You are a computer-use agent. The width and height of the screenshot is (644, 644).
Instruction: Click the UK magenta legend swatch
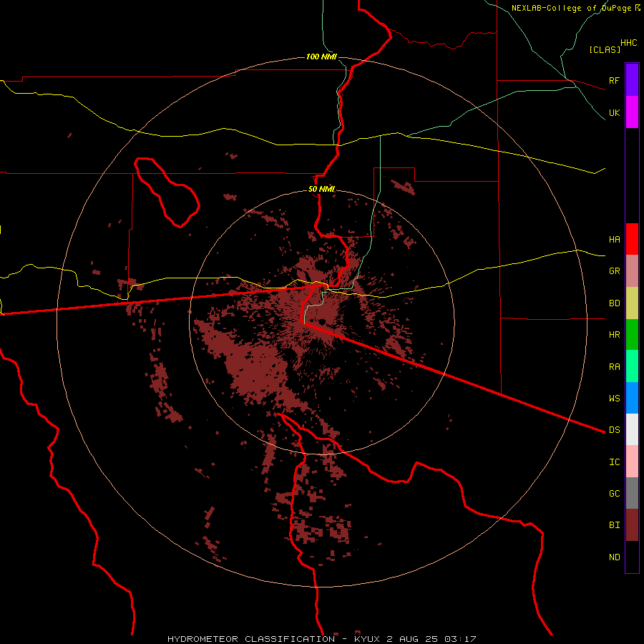click(632, 112)
